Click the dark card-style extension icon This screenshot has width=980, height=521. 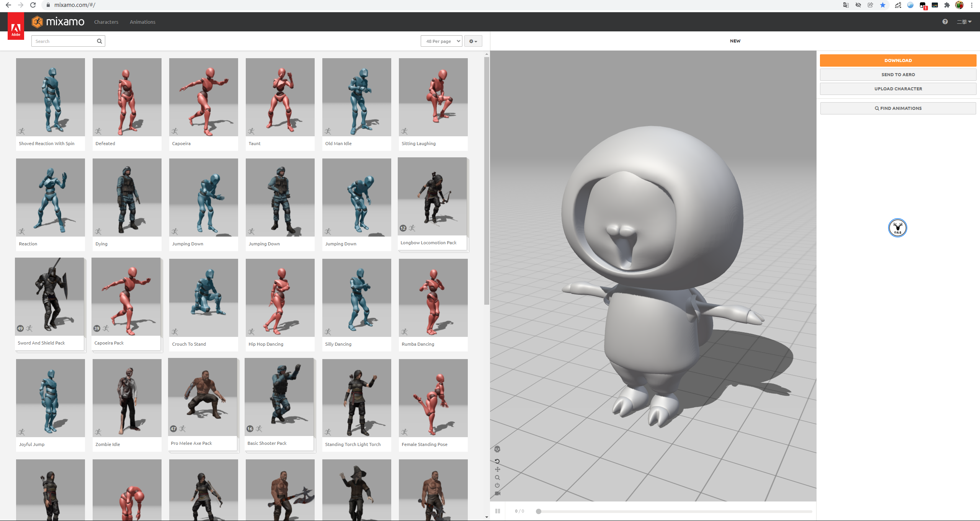click(x=935, y=5)
